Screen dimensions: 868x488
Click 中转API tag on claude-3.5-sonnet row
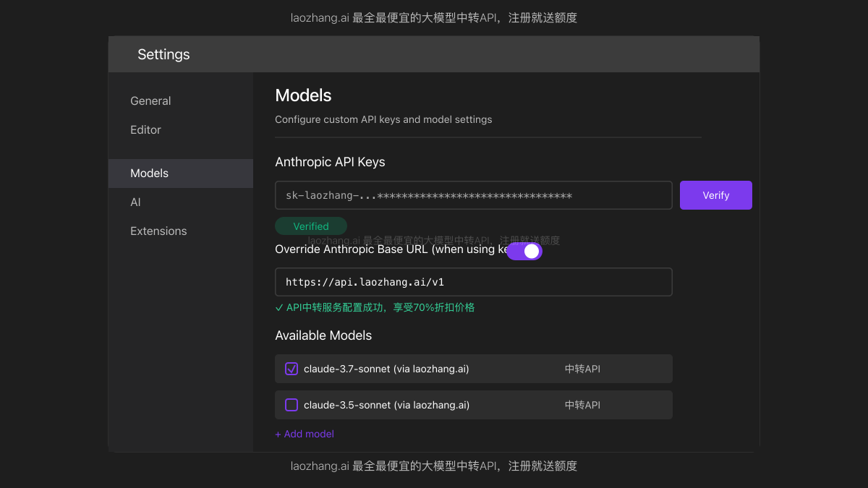pos(582,405)
